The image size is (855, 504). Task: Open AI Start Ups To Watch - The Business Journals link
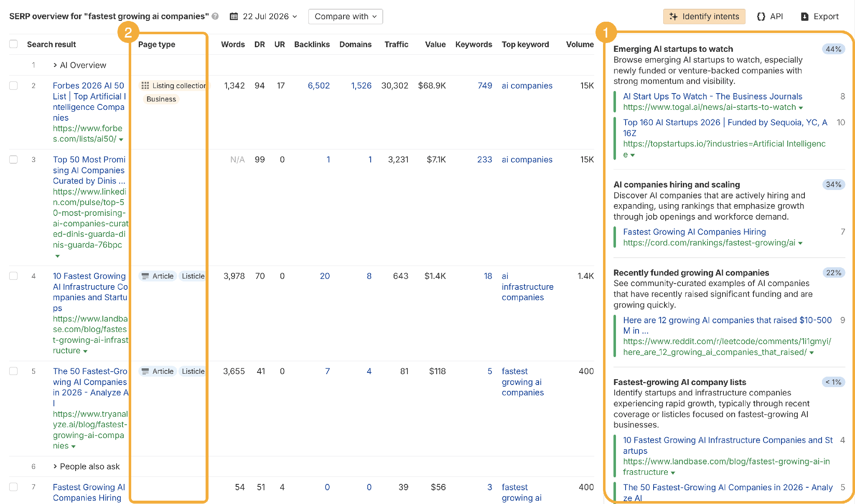(712, 96)
